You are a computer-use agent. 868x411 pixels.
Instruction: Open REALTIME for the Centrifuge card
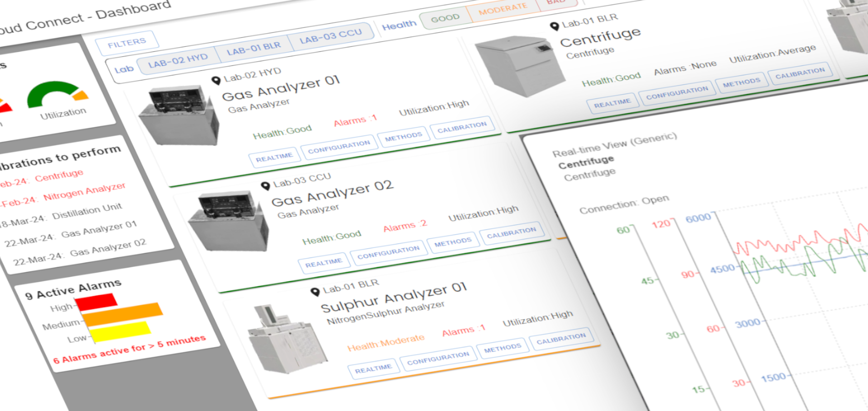point(612,103)
